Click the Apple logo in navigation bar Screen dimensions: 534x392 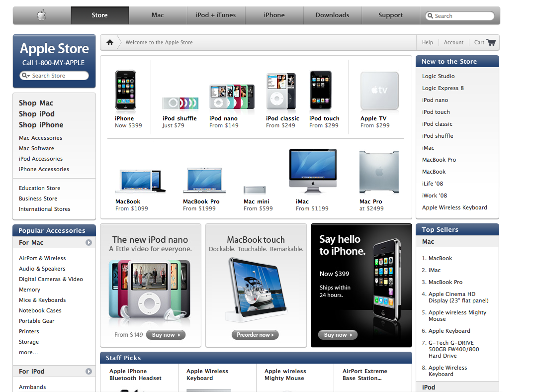coord(42,15)
